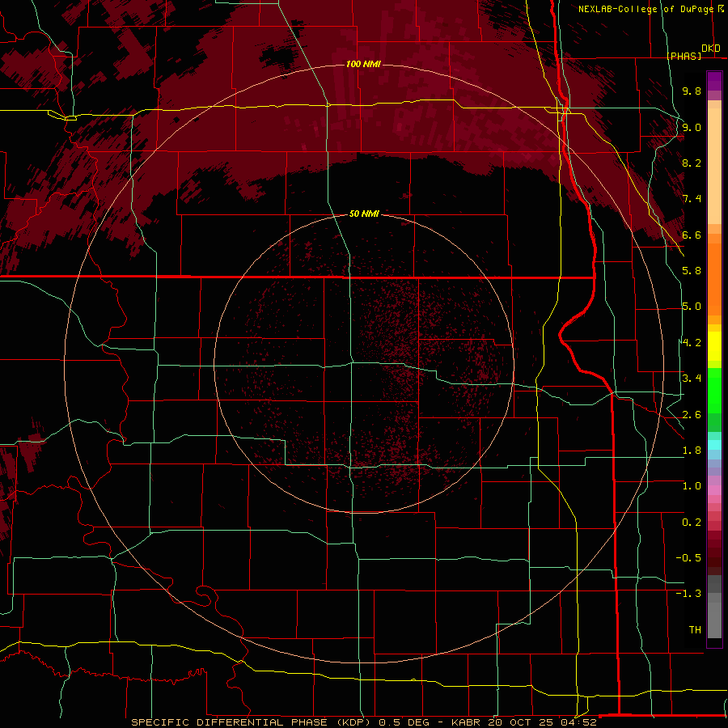Select the [PHAS] units label
The height and width of the screenshot is (728, 728).
click(x=684, y=56)
